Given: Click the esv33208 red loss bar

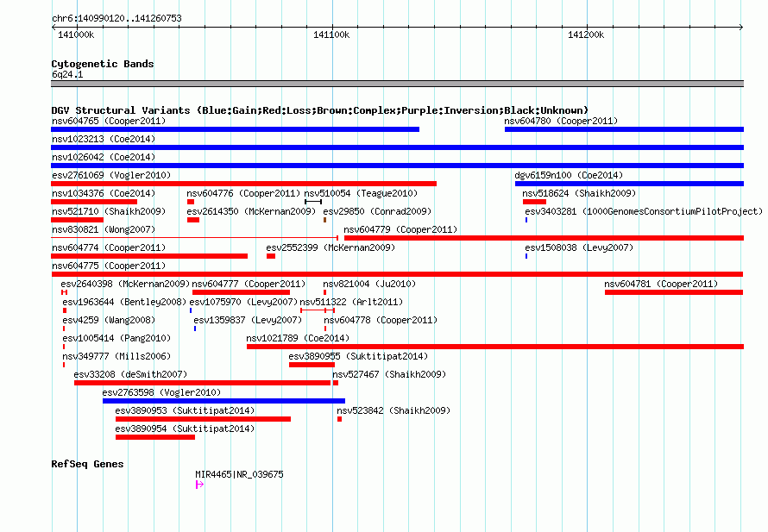Looking at the screenshot, I should coord(202,383).
